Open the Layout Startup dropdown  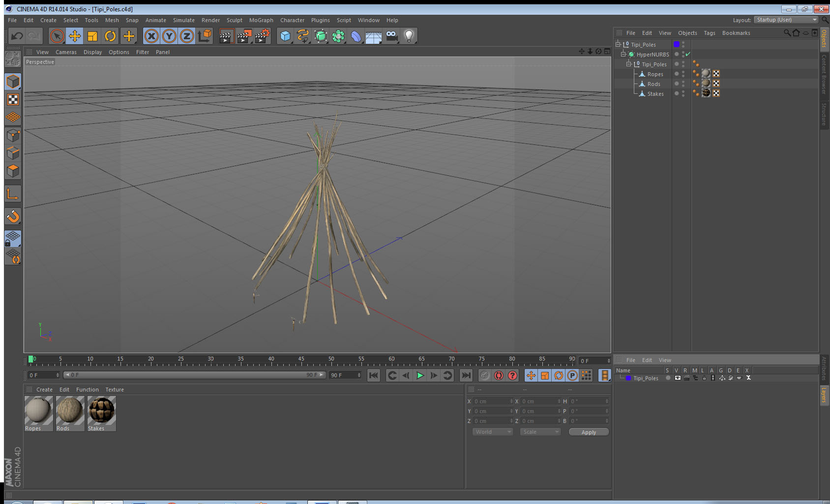point(786,20)
